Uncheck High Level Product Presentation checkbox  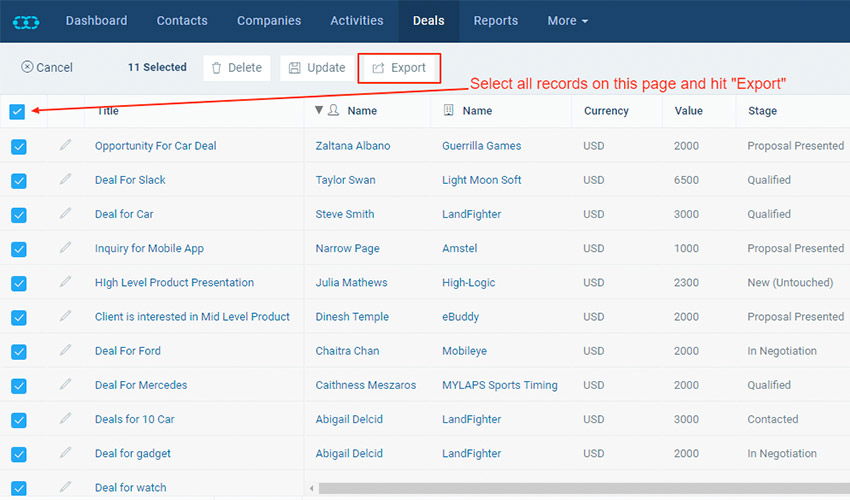19,284
